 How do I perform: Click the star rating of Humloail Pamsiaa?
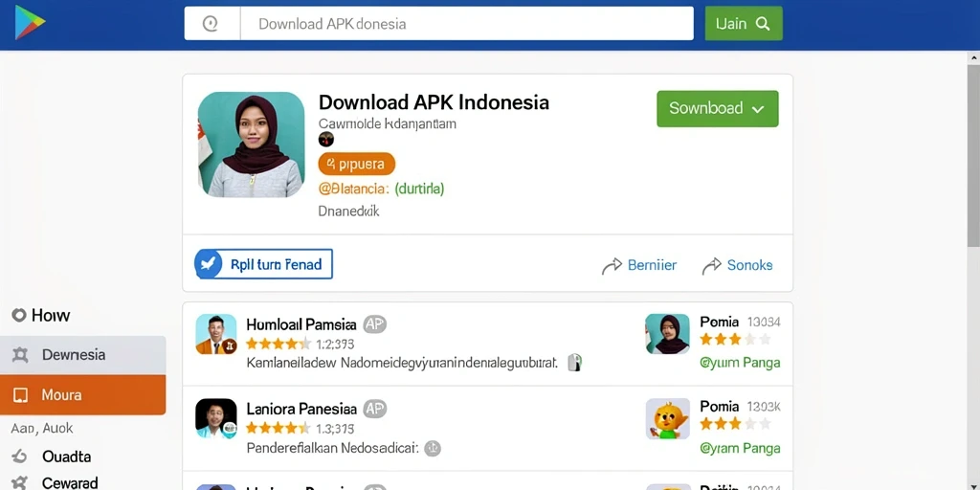[x=278, y=344]
